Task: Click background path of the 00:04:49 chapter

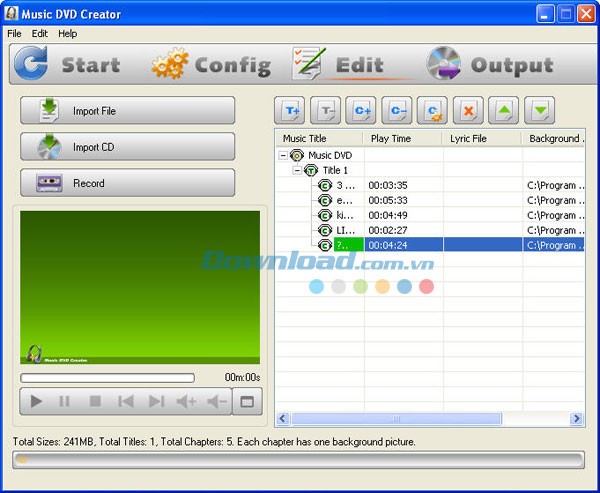Action: click(555, 215)
